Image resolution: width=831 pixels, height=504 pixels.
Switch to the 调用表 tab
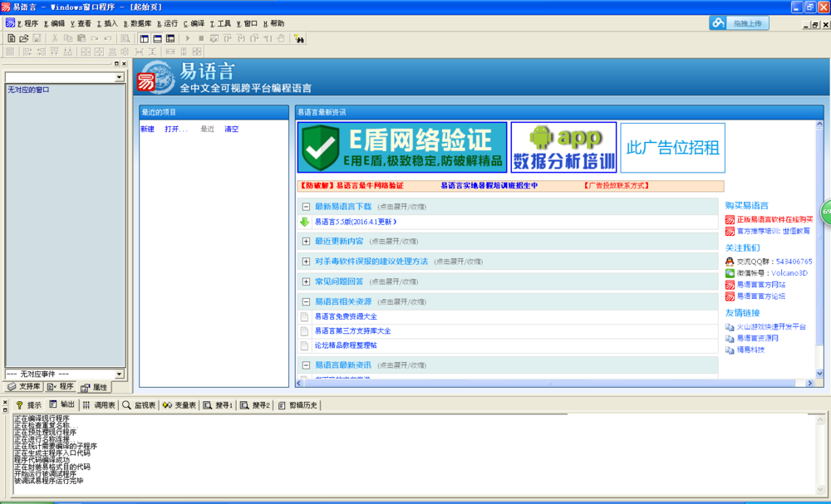(x=99, y=405)
